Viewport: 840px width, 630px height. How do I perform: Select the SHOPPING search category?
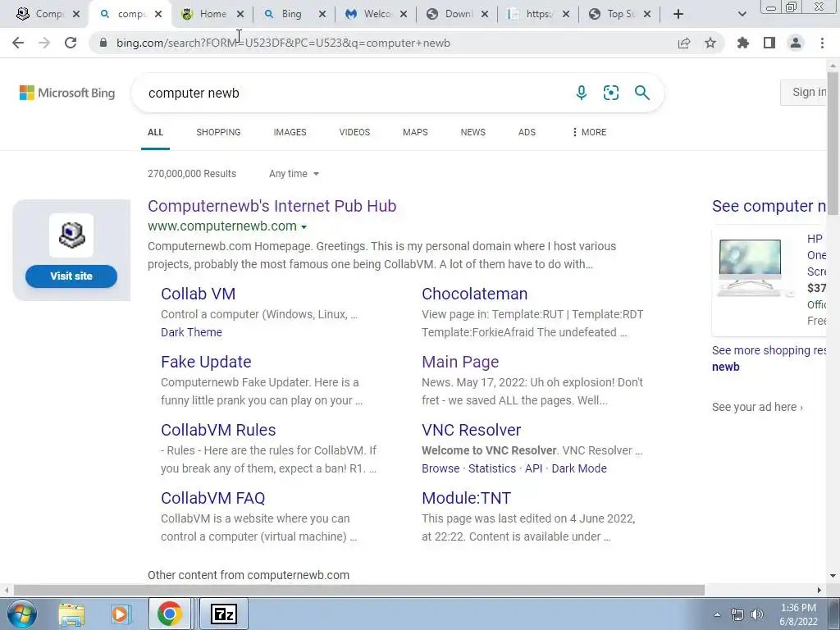[x=218, y=132]
